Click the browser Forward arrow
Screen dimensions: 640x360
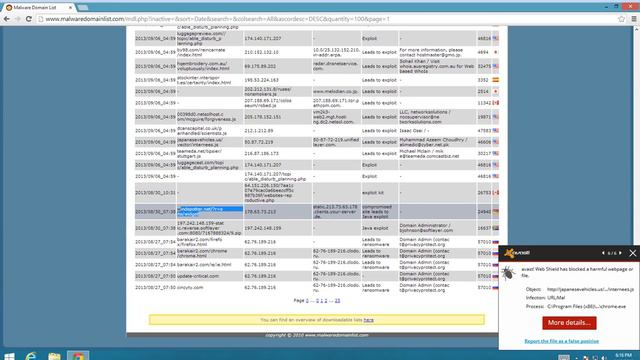click(x=17, y=19)
